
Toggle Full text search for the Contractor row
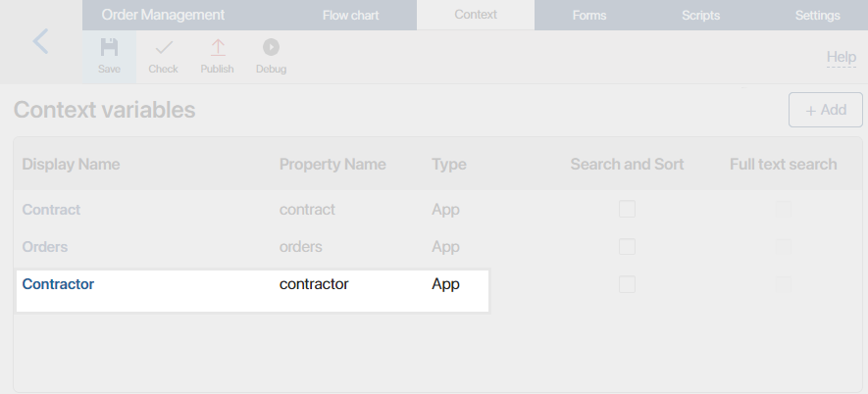coord(784,284)
